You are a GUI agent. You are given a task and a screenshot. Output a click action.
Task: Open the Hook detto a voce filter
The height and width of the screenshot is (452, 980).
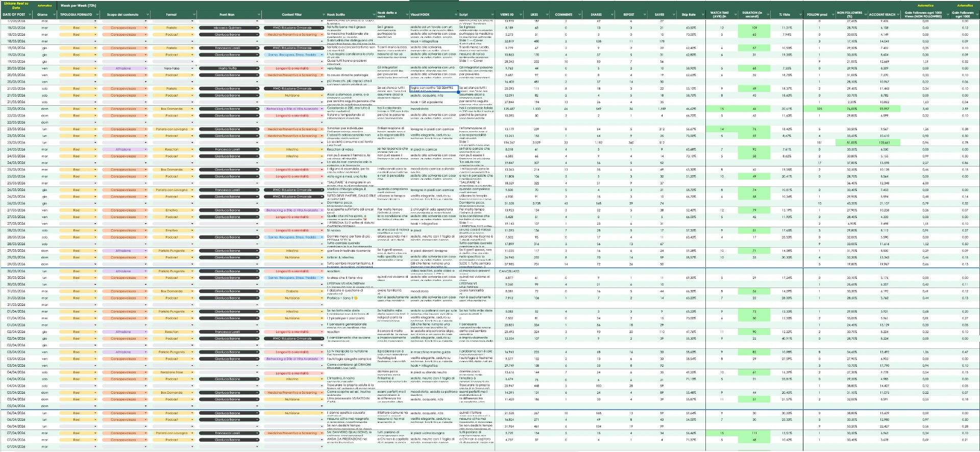click(x=406, y=15)
